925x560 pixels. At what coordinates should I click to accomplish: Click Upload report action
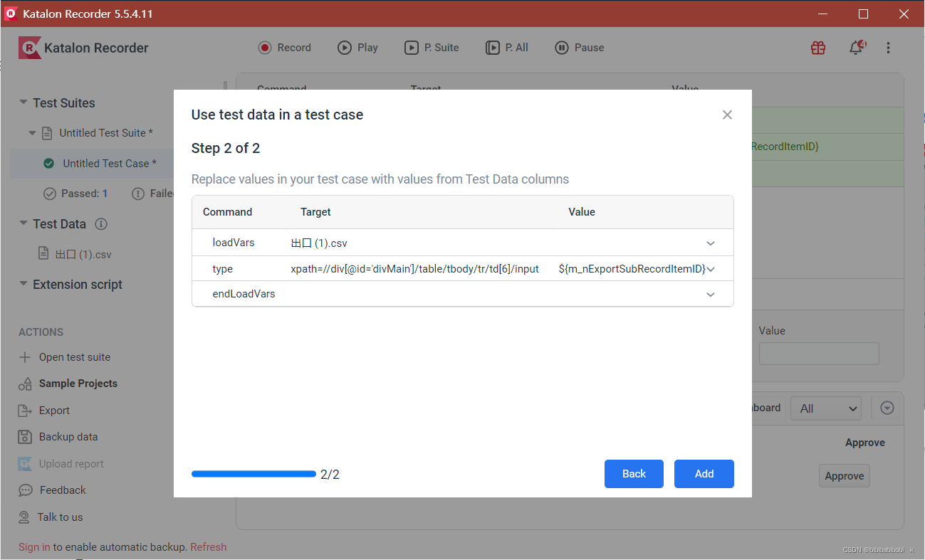71,464
